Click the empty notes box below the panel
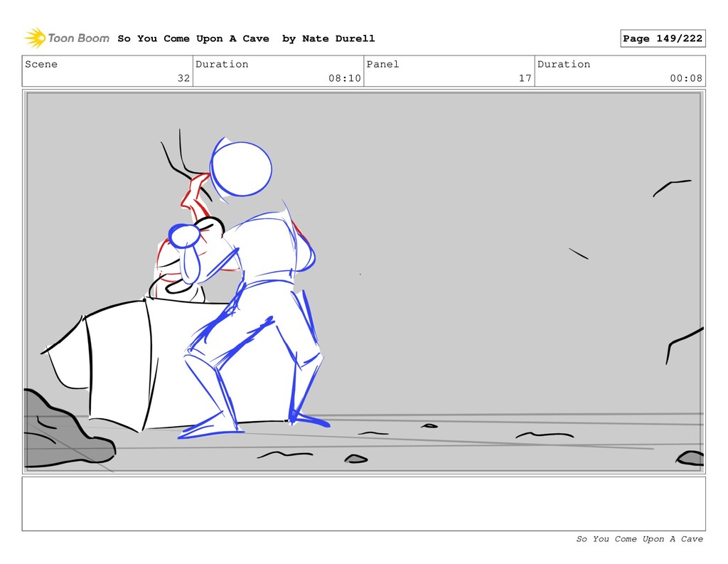This screenshot has width=728, height=564. (x=363, y=504)
